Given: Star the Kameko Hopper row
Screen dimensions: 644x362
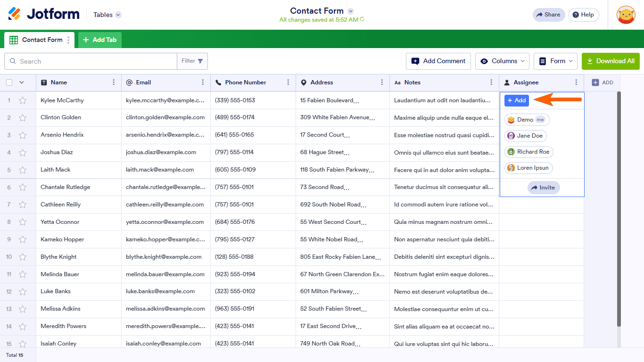Looking at the screenshot, I should pos(23,240).
